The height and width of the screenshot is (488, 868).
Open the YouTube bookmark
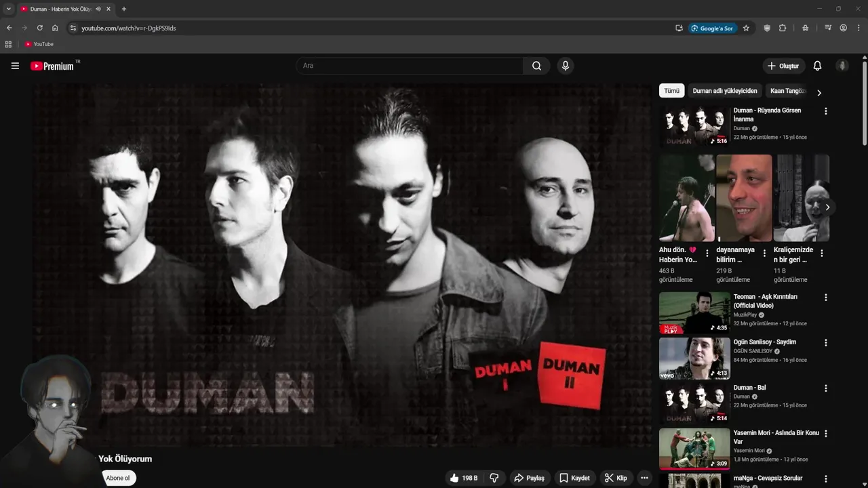pyautogui.click(x=39, y=44)
